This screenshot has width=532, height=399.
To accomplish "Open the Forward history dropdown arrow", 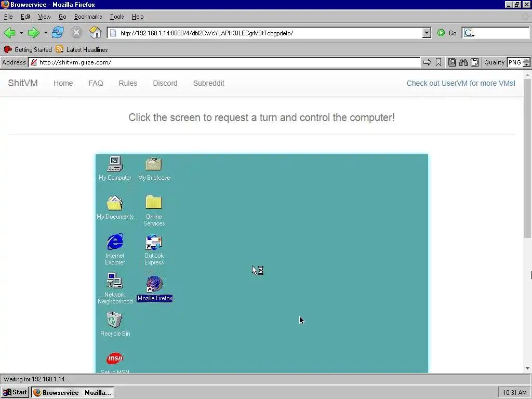I will click(46, 33).
